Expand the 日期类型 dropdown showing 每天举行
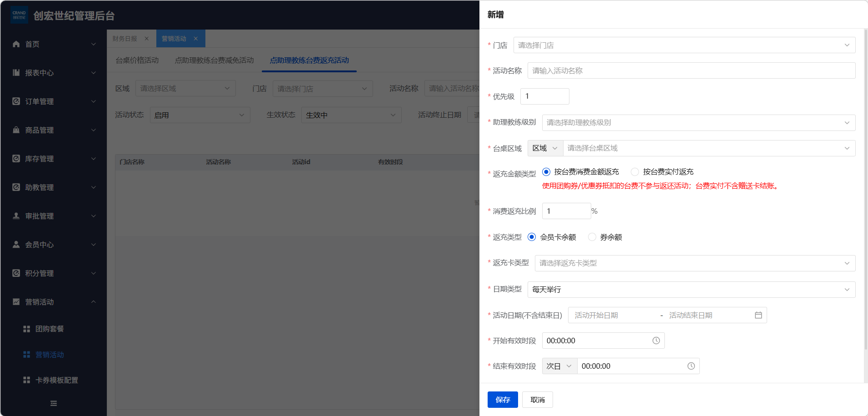 point(691,290)
